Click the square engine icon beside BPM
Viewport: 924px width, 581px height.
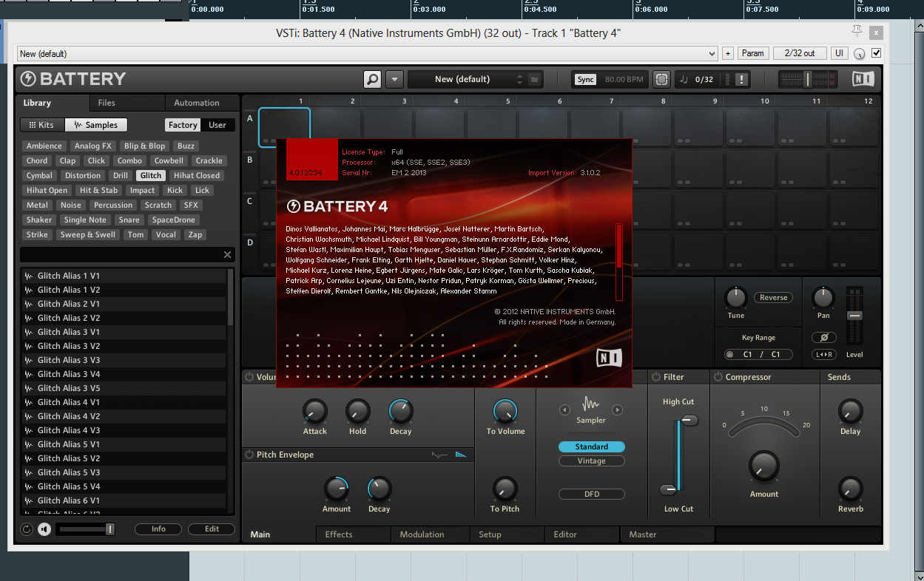point(661,79)
